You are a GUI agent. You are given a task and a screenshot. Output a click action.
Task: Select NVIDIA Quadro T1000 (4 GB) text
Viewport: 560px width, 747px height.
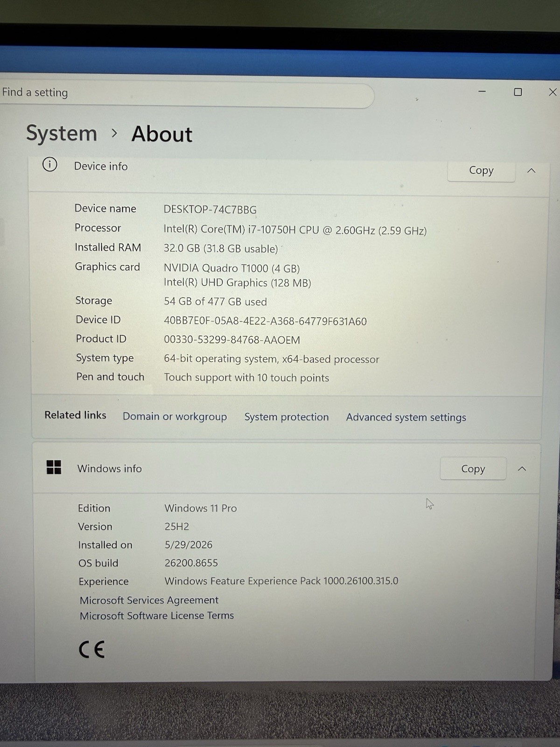[231, 268]
